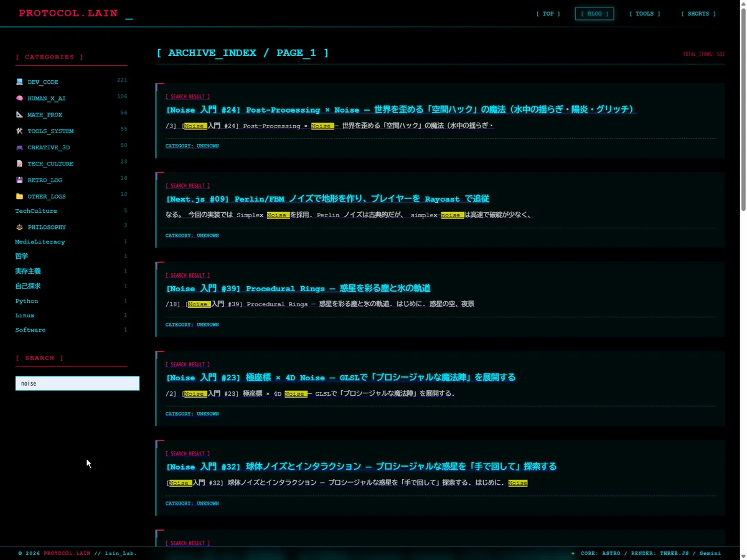This screenshot has height=560, width=747.
Task: Open the Noise #39 Procedural Rings article
Action: tap(298, 289)
